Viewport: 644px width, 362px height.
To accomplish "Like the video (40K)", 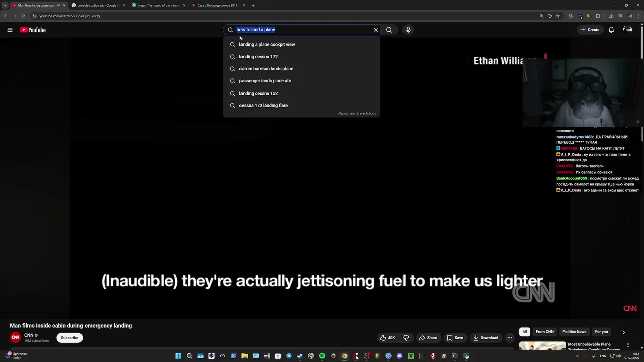I will click(x=388, y=338).
